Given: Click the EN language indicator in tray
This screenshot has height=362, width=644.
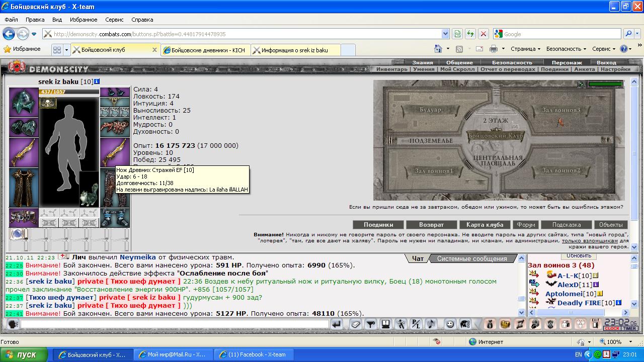Looking at the screenshot, I should (579, 354).
